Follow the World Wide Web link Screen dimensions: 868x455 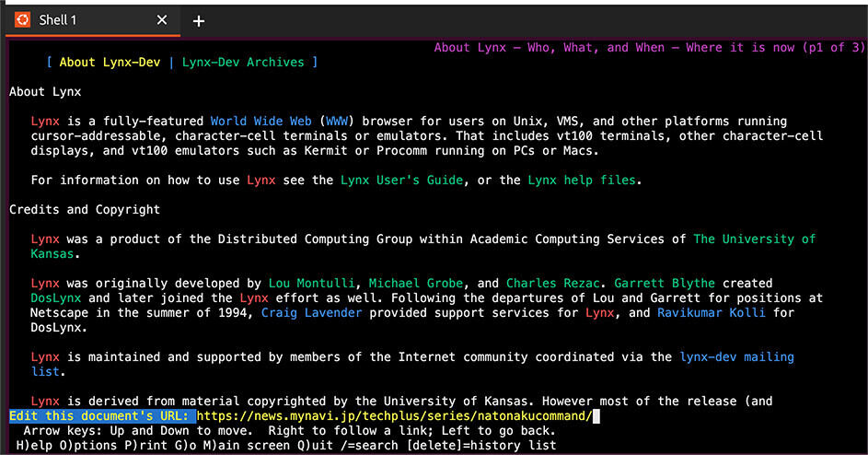(260, 121)
